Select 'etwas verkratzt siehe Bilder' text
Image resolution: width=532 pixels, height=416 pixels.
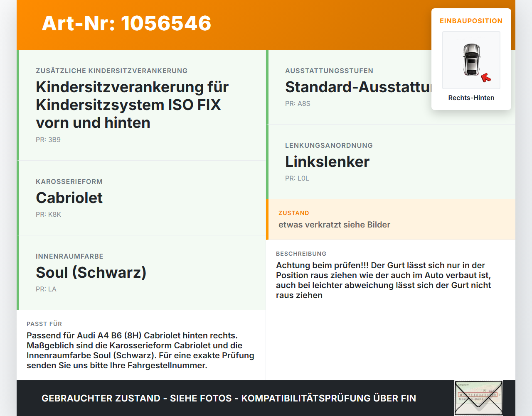click(334, 225)
